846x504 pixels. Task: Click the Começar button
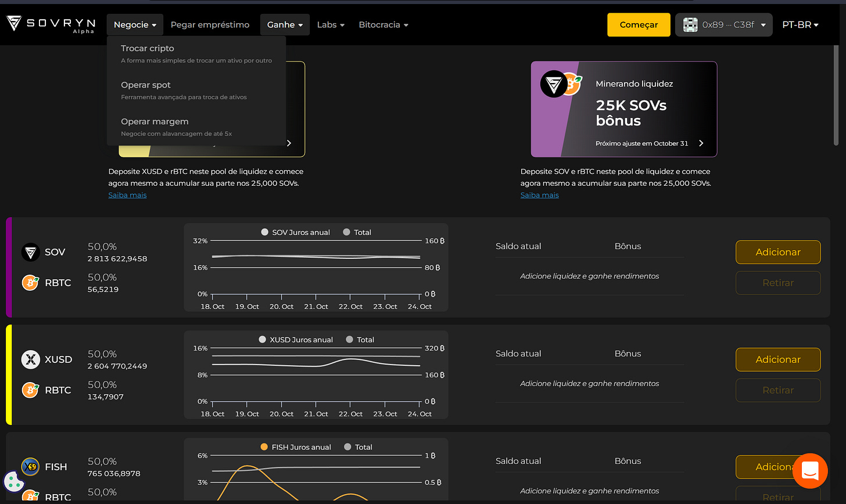[639, 25]
